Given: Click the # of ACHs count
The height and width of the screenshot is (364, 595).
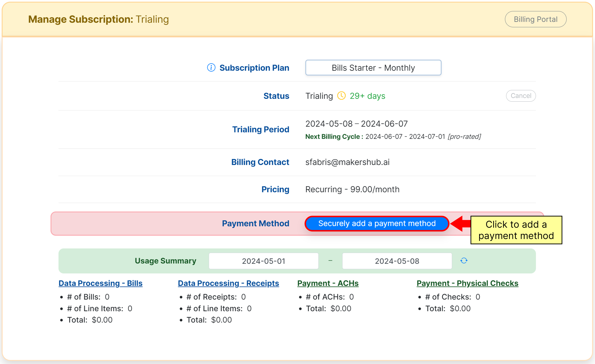Looking at the screenshot, I should (330, 297).
